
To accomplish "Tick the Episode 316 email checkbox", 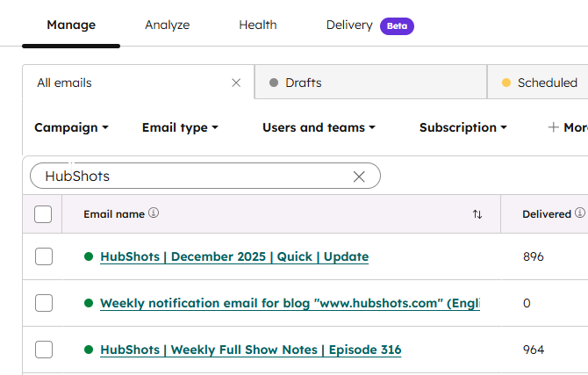I will point(44,350).
